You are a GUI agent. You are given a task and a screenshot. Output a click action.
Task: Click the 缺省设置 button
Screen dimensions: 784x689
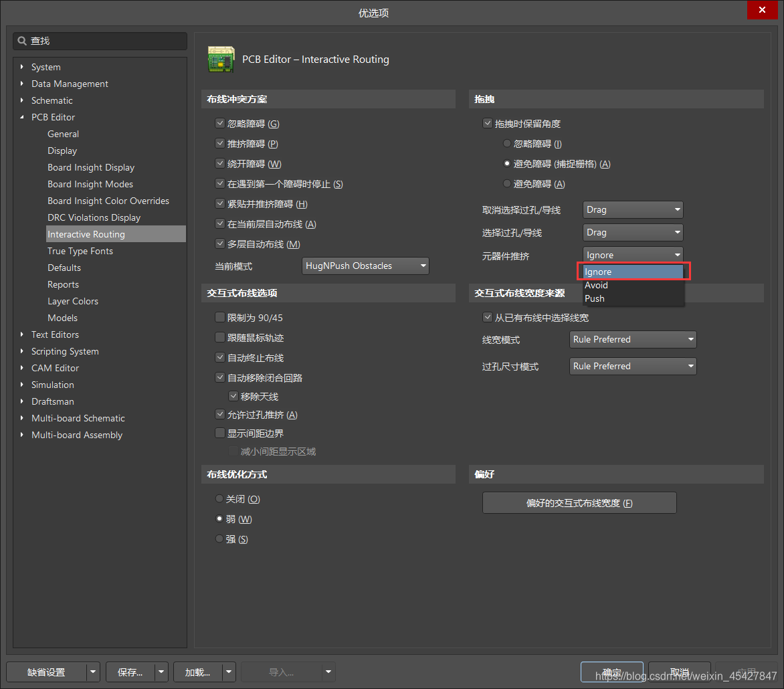(x=47, y=672)
